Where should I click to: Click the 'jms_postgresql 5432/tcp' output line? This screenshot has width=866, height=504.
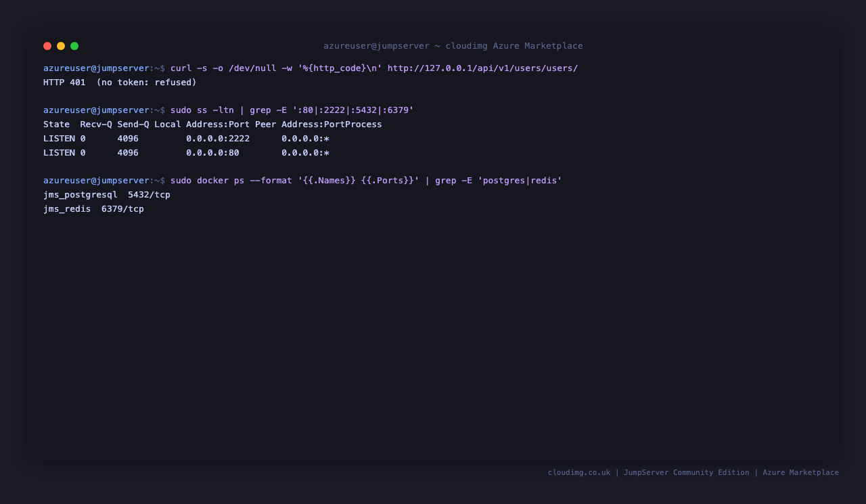tap(107, 195)
